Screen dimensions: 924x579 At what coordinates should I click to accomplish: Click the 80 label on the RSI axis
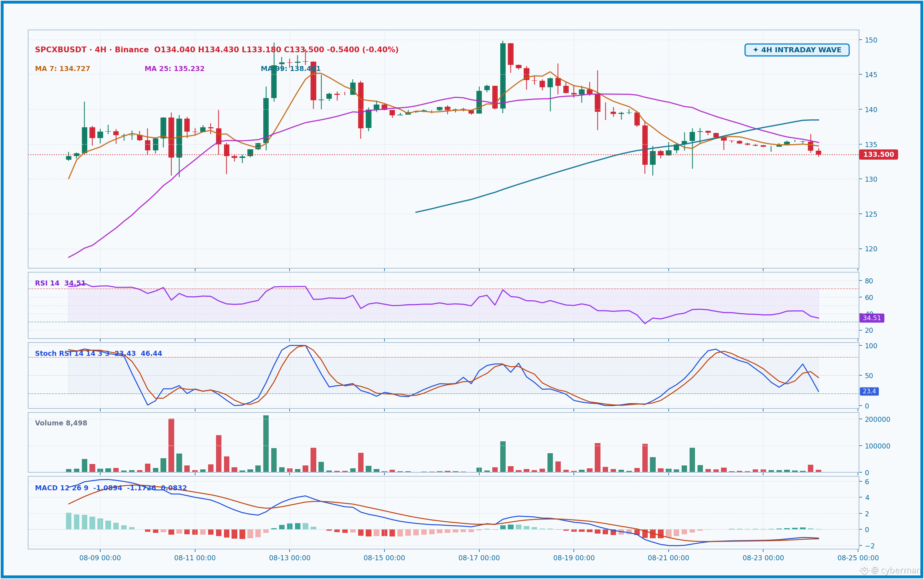pos(869,281)
